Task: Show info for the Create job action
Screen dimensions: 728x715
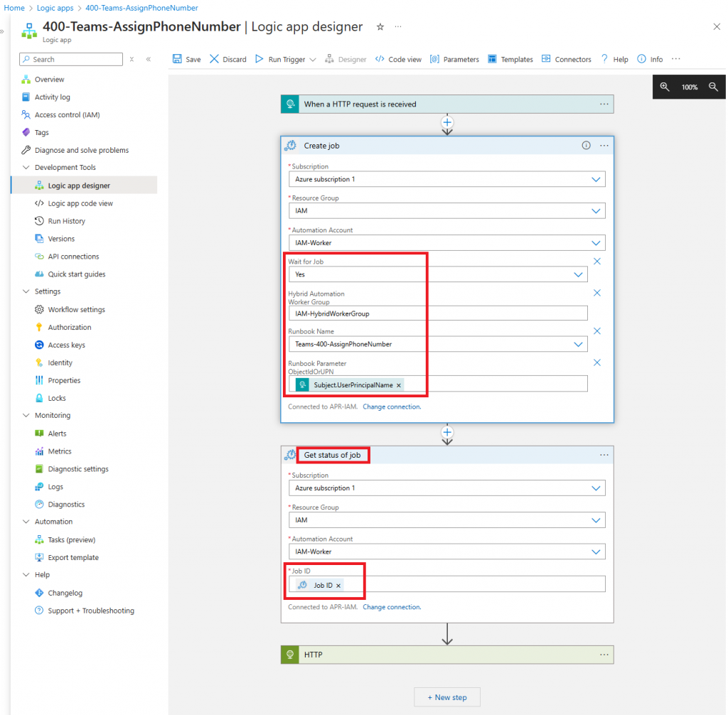Action: [x=587, y=146]
